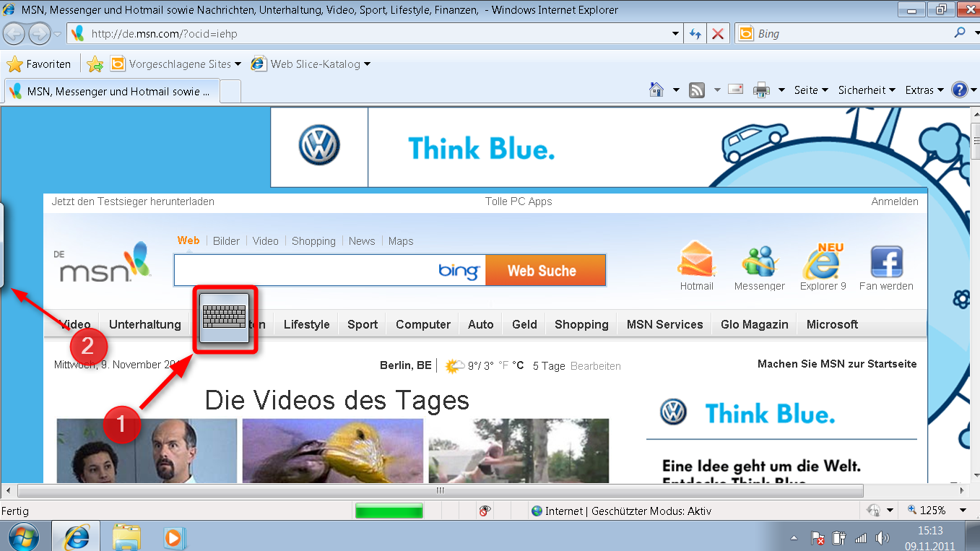This screenshot has width=980, height=551.
Task: Click the Home icon on the command bar
Action: tap(656, 90)
